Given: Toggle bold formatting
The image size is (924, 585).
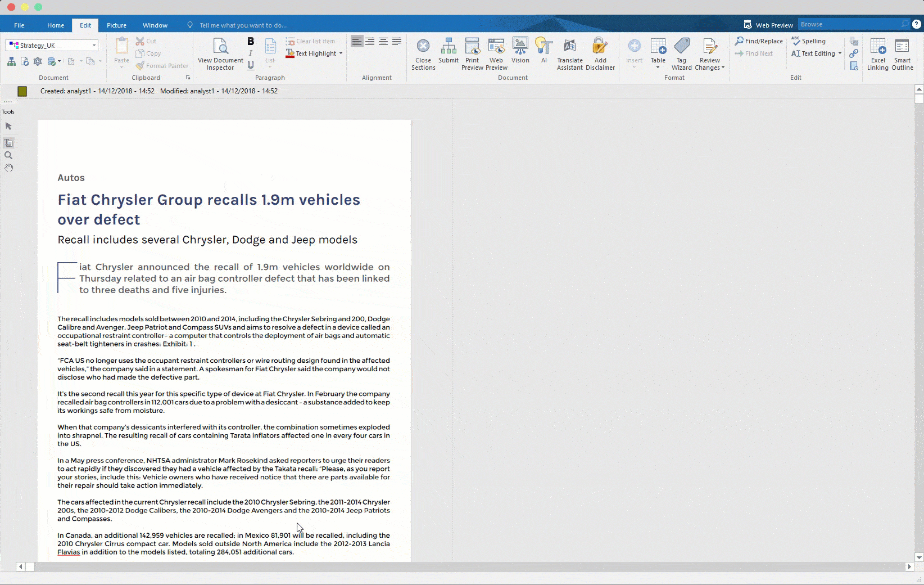Looking at the screenshot, I should 251,41.
